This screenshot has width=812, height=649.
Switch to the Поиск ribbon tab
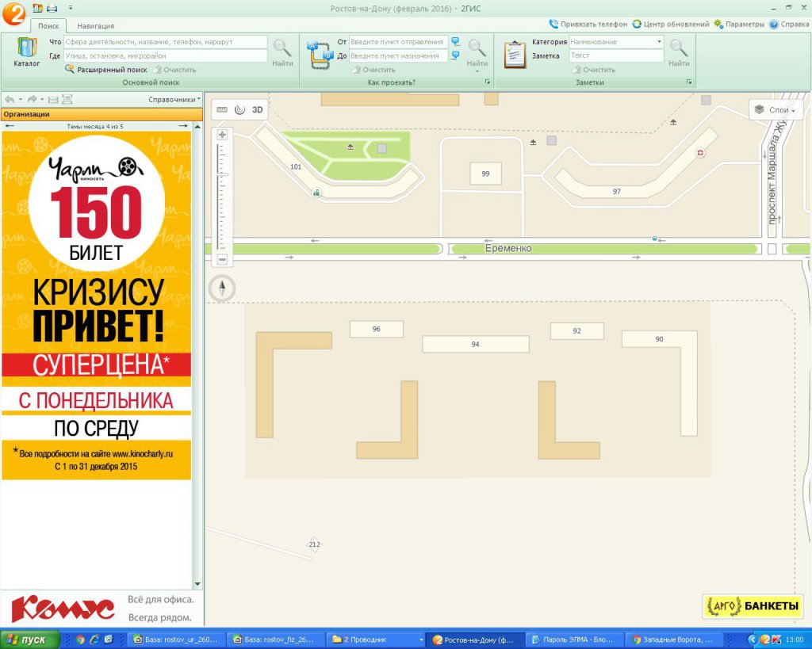(x=48, y=25)
